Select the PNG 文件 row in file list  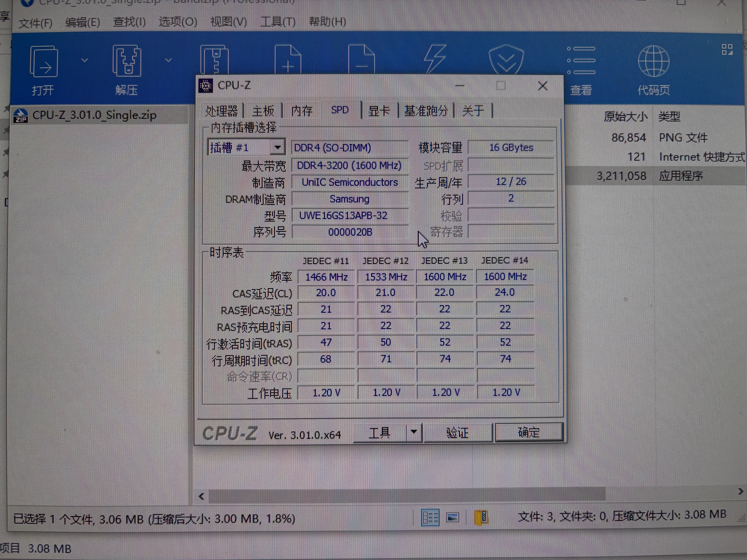click(x=655, y=138)
